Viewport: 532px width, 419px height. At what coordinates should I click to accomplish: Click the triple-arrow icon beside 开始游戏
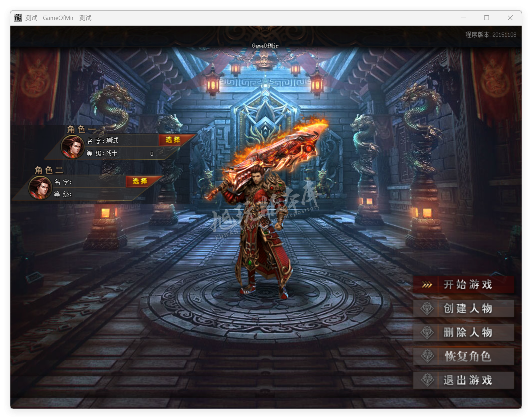pyautogui.click(x=427, y=285)
